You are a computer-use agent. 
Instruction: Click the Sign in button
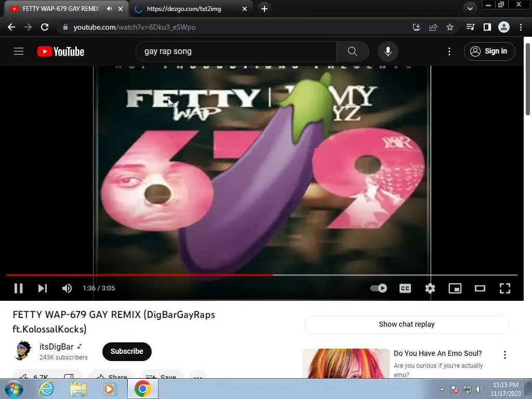(x=489, y=51)
